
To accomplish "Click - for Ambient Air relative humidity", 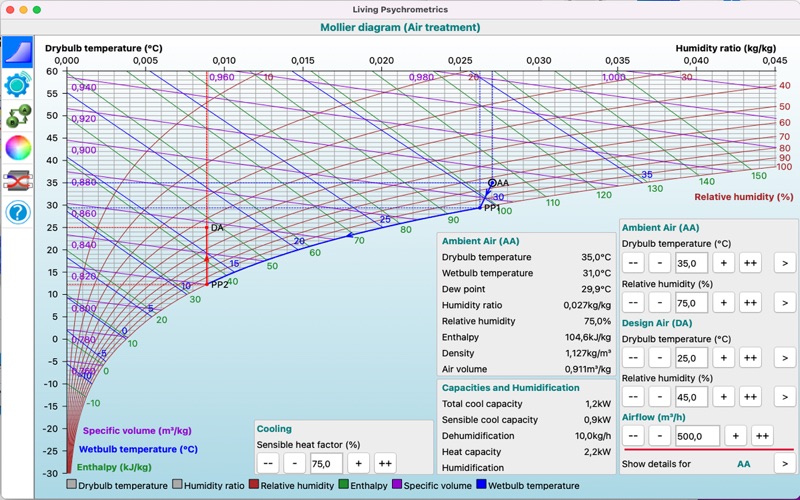I will [x=660, y=303].
